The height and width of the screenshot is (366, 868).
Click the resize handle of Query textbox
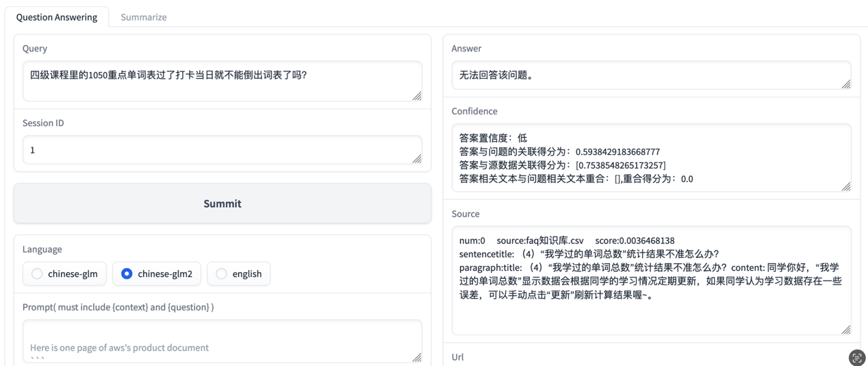417,96
